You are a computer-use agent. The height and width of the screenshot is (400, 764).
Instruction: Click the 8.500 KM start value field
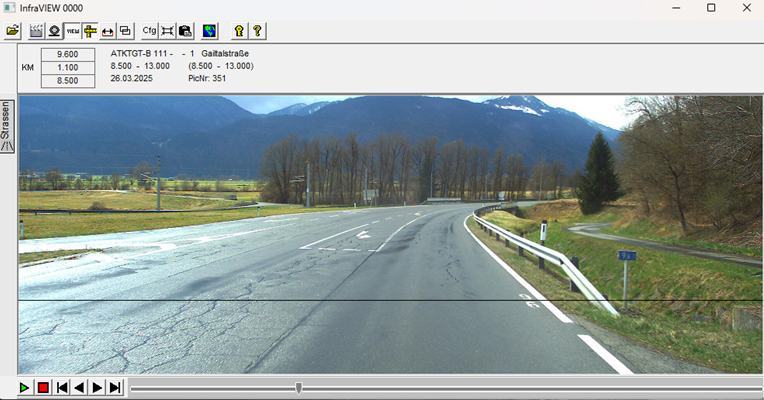tap(68, 80)
